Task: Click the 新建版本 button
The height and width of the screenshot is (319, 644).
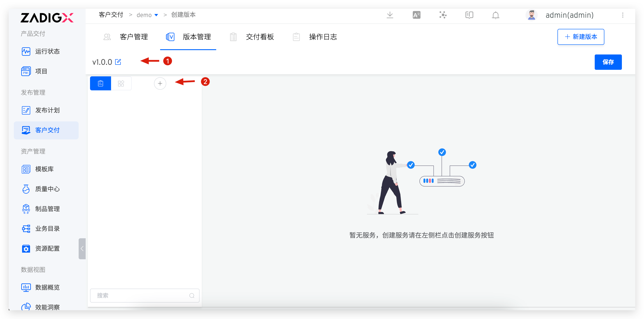Action: [x=581, y=37]
